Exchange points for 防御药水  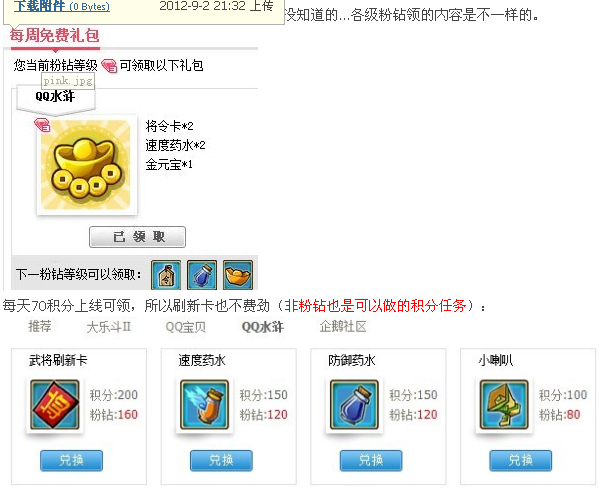[371, 461]
